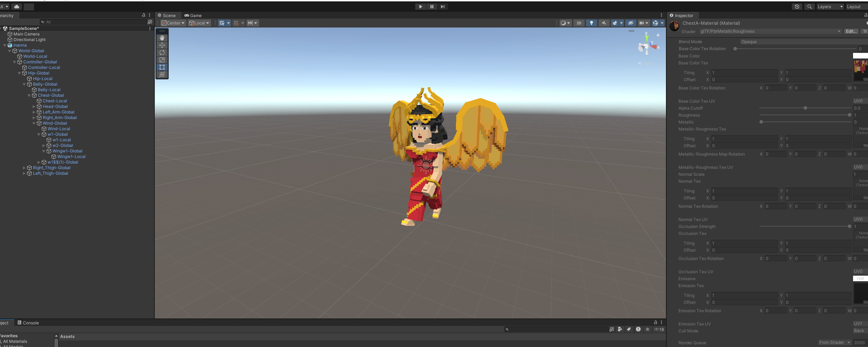Viewport: 868px width, 347px height.
Task: Open global search magnifier icon
Action: click(810, 7)
